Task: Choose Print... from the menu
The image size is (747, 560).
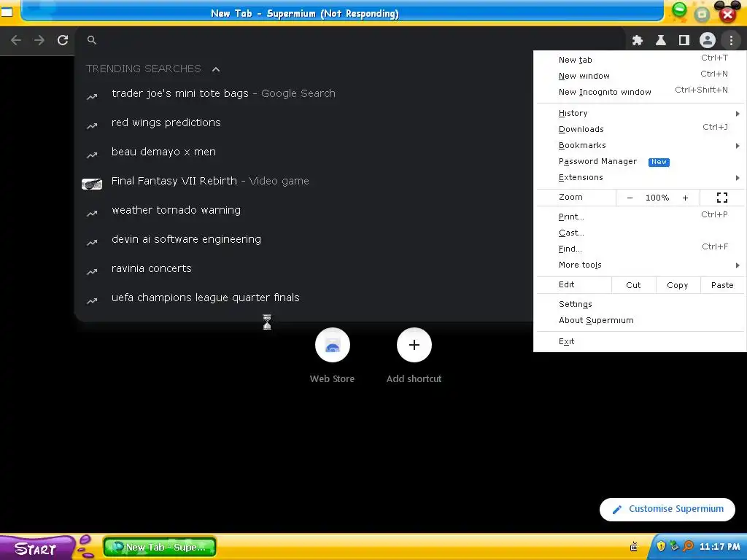Action: point(640,217)
